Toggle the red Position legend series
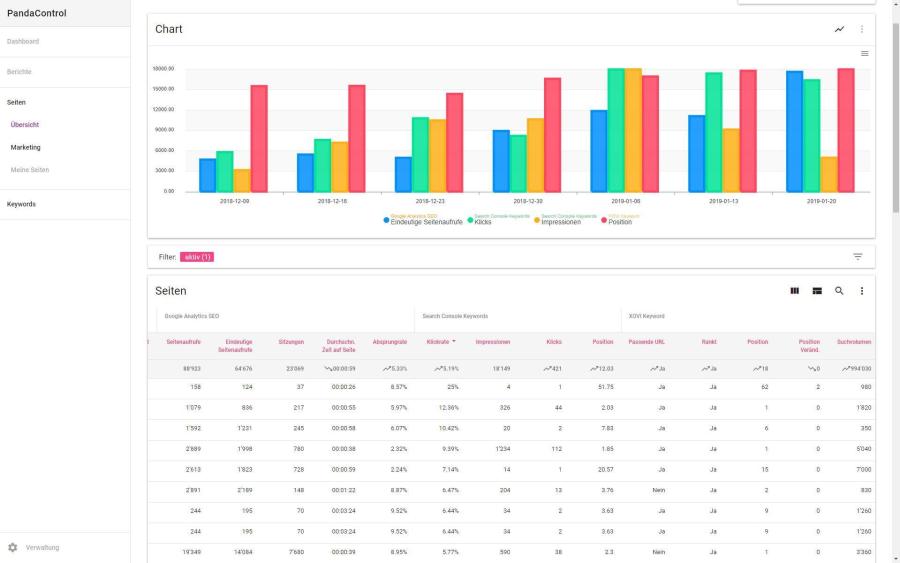 point(618,221)
